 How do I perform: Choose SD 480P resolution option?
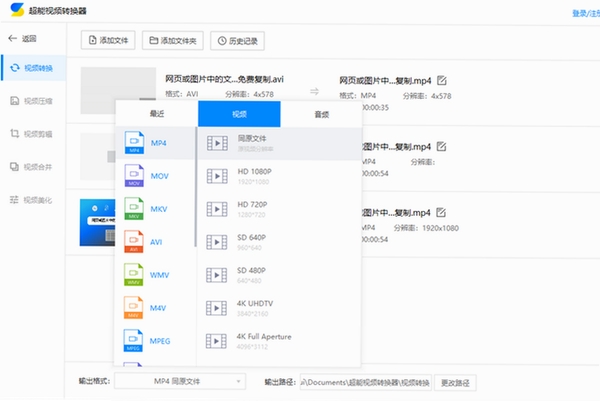tap(279, 275)
